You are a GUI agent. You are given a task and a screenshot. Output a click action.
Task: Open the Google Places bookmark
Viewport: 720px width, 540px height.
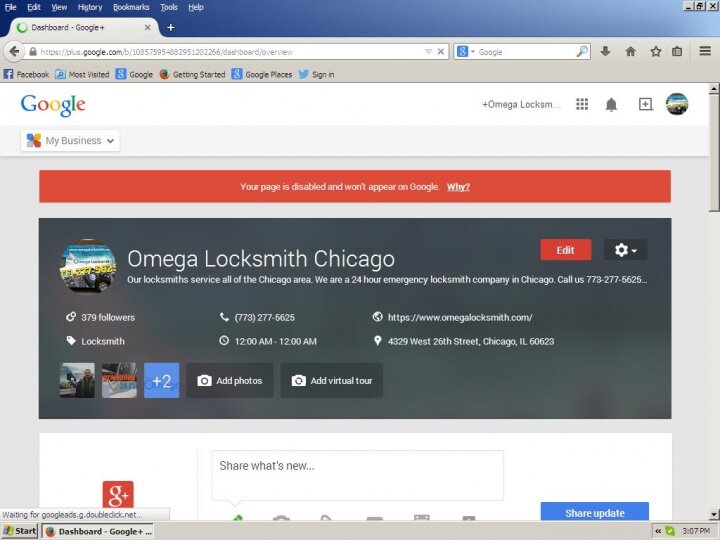[x=262, y=74]
